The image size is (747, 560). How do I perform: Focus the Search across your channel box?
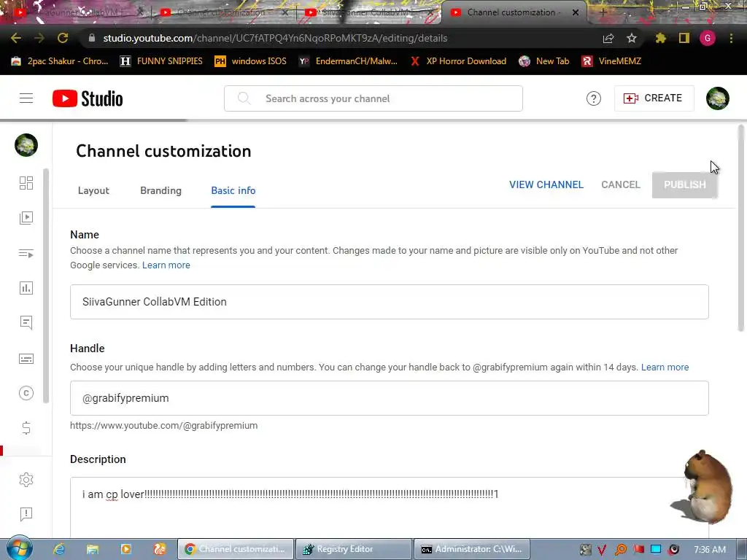[373, 98]
